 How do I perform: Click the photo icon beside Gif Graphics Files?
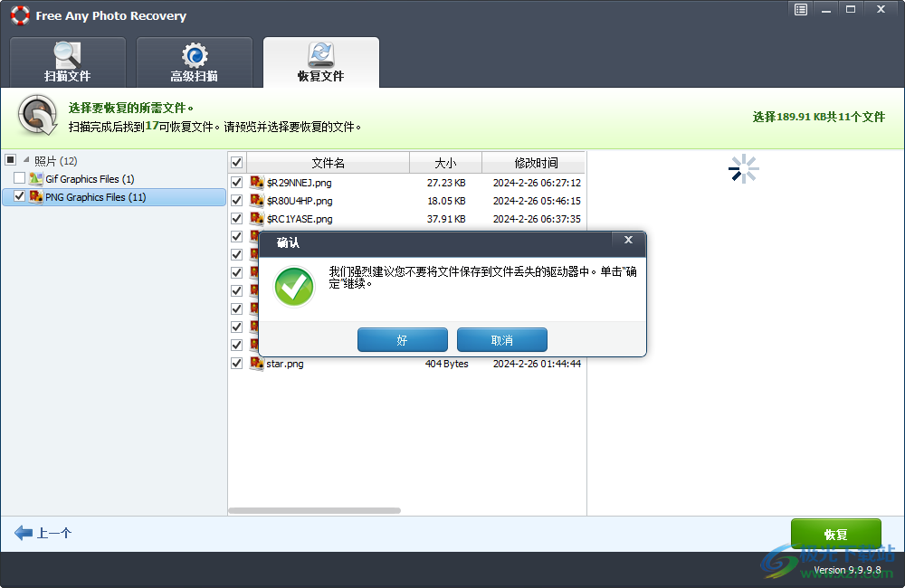pyautogui.click(x=36, y=177)
